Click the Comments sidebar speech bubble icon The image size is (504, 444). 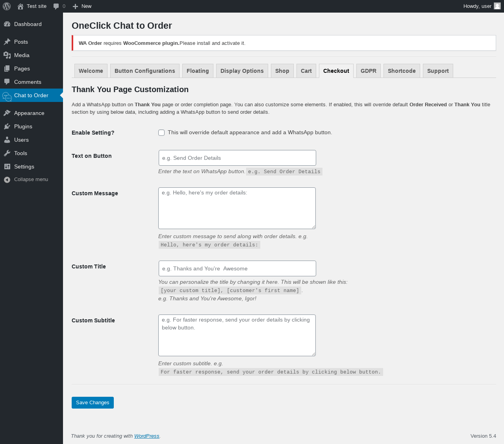point(7,82)
